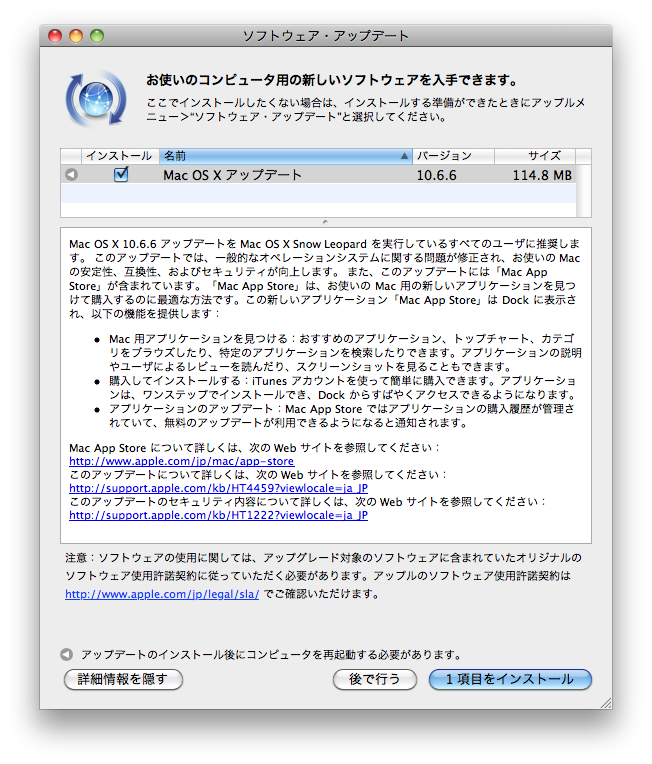Image resolution: width=652 pixels, height=764 pixels.
Task: Zoom window with green button
Action: coord(97,36)
